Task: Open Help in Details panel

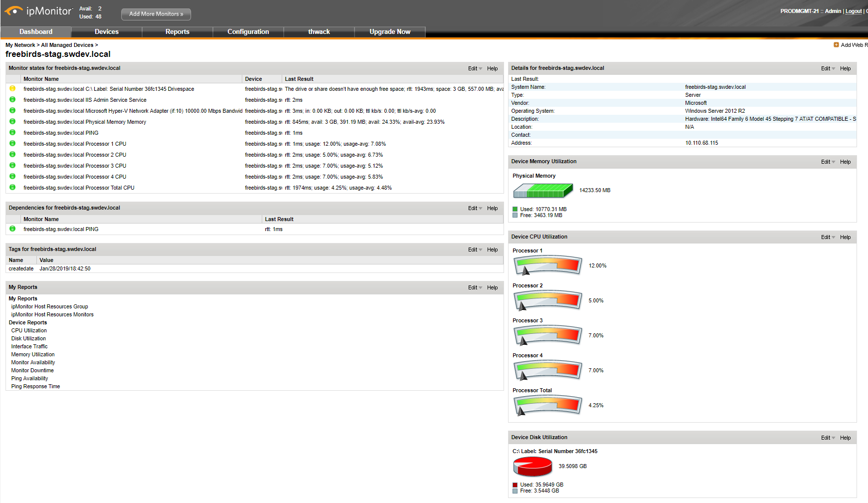Action: tap(846, 68)
